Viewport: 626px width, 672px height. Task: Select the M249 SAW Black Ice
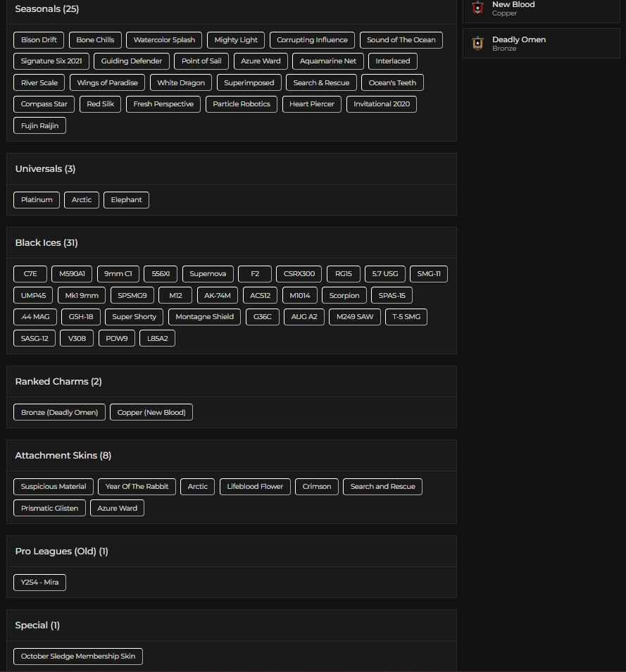tap(354, 316)
